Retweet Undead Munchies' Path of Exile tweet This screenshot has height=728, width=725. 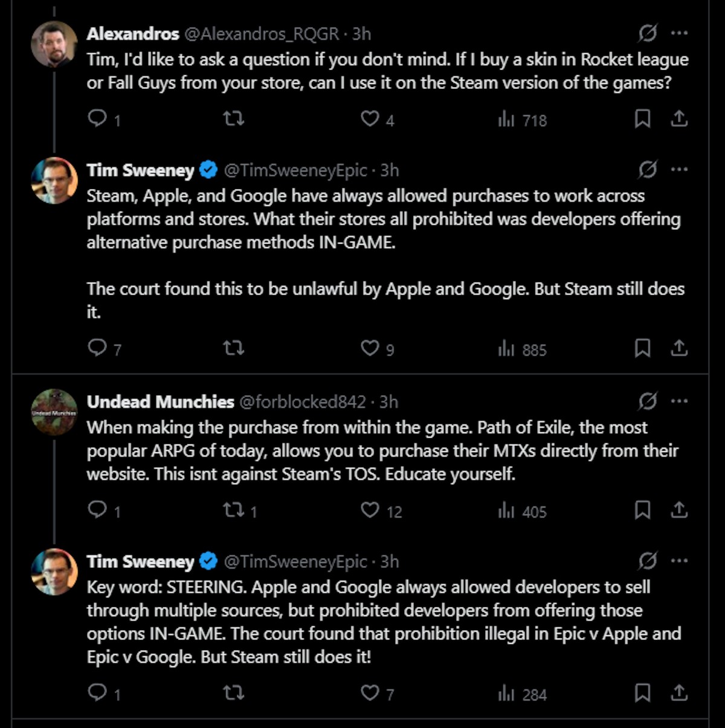pyautogui.click(x=233, y=511)
